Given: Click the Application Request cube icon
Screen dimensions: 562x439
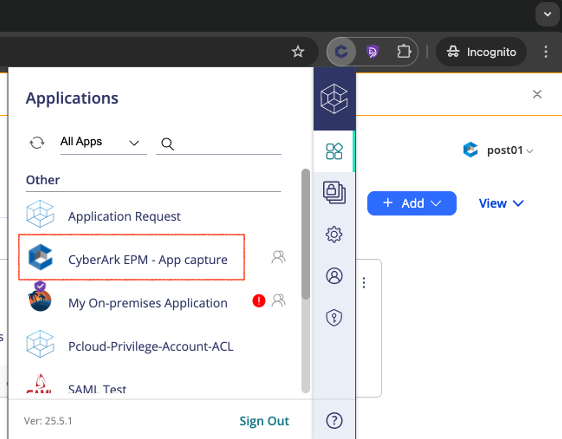Looking at the screenshot, I should click(40, 214).
